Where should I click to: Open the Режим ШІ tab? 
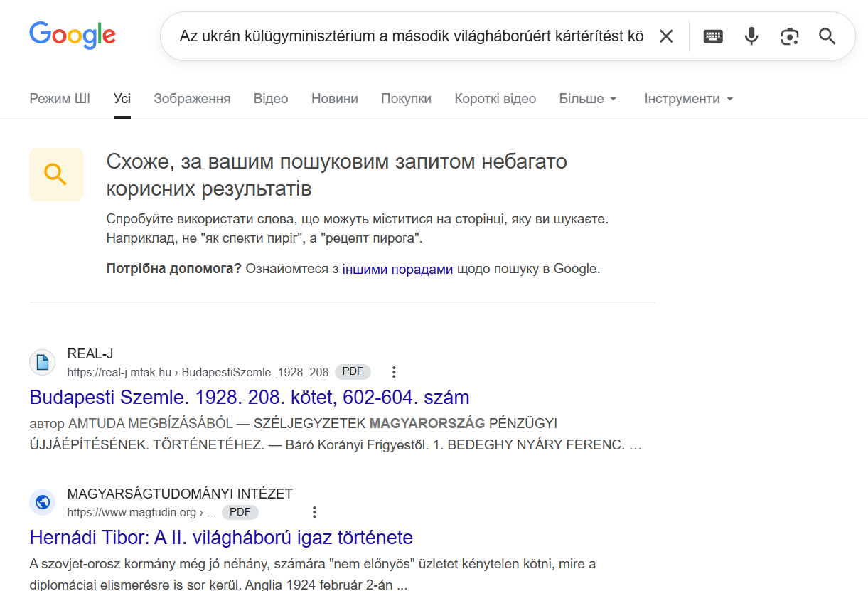tap(60, 99)
